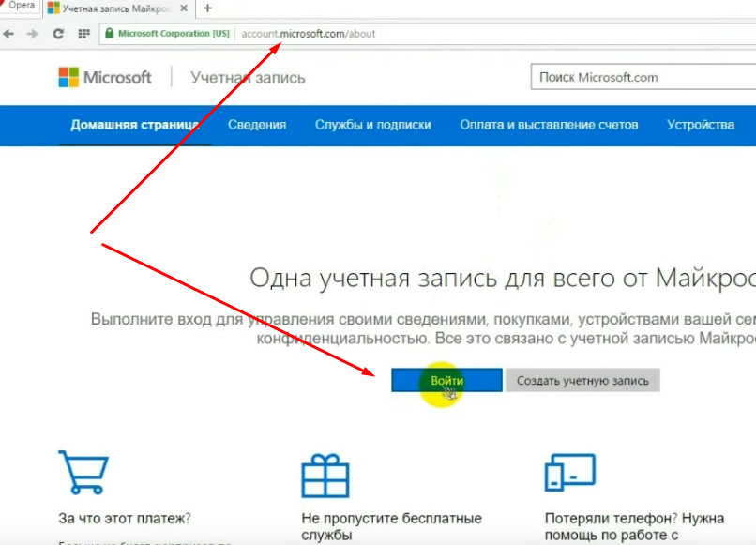Open Не пропустите бесплатные службы link
The image size is (756, 545).
pyautogui.click(x=391, y=526)
